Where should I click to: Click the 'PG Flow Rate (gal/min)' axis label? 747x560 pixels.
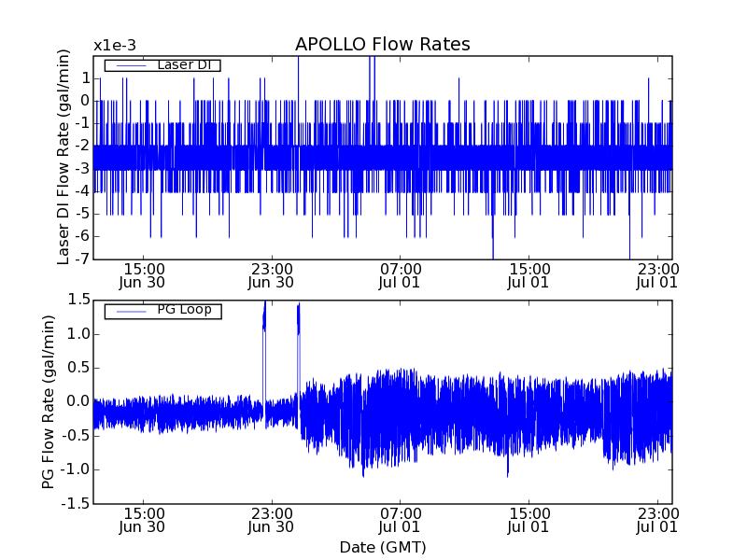pos(49,401)
